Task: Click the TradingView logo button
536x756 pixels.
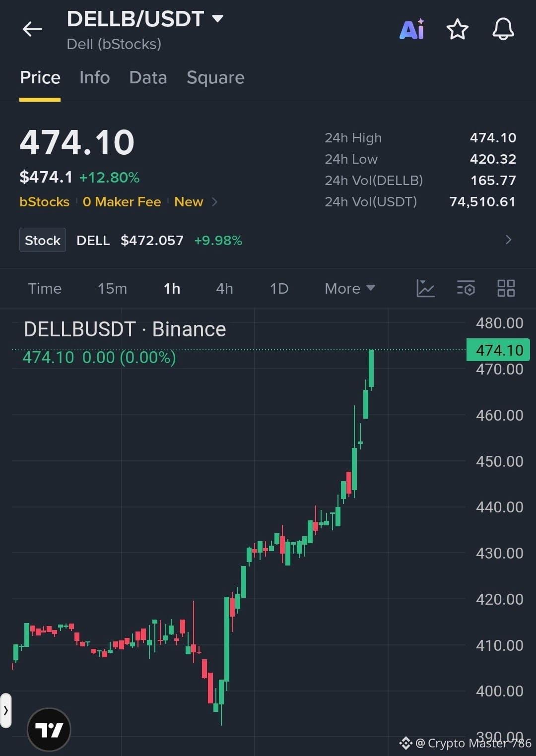Action: tap(49, 730)
